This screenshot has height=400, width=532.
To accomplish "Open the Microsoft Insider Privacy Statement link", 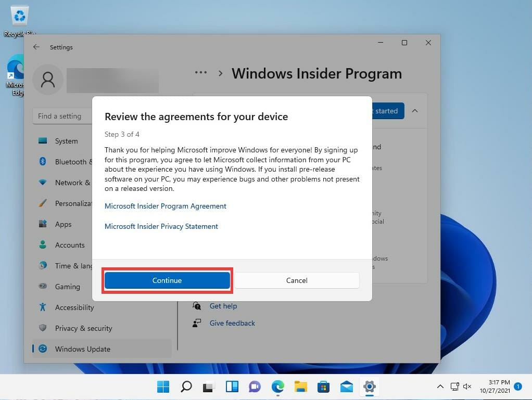I will [x=161, y=226].
